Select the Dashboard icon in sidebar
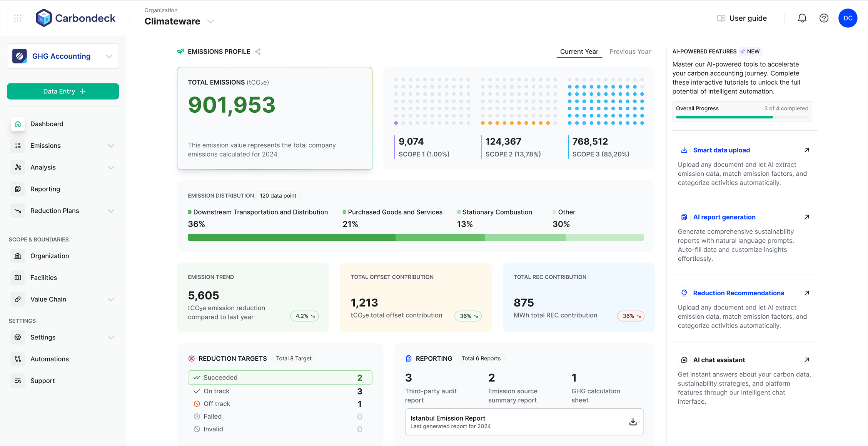Image resolution: width=868 pixels, height=446 pixels. click(x=18, y=124)
